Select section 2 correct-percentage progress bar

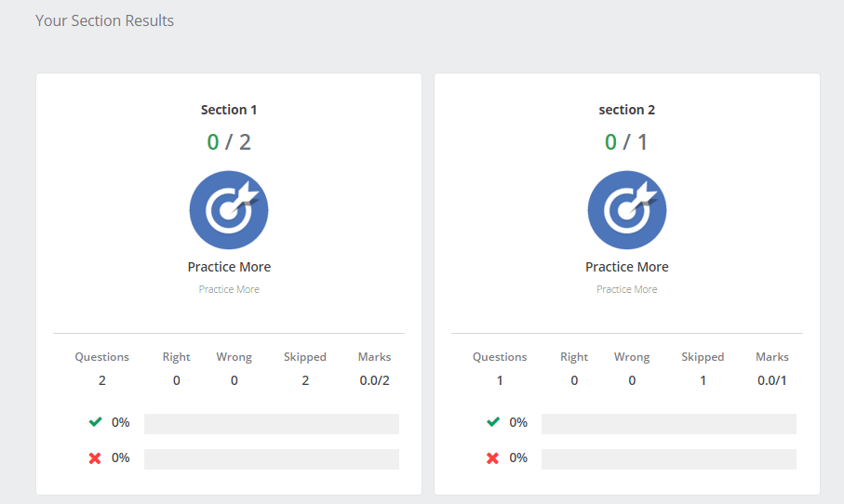tap(669, 424)
